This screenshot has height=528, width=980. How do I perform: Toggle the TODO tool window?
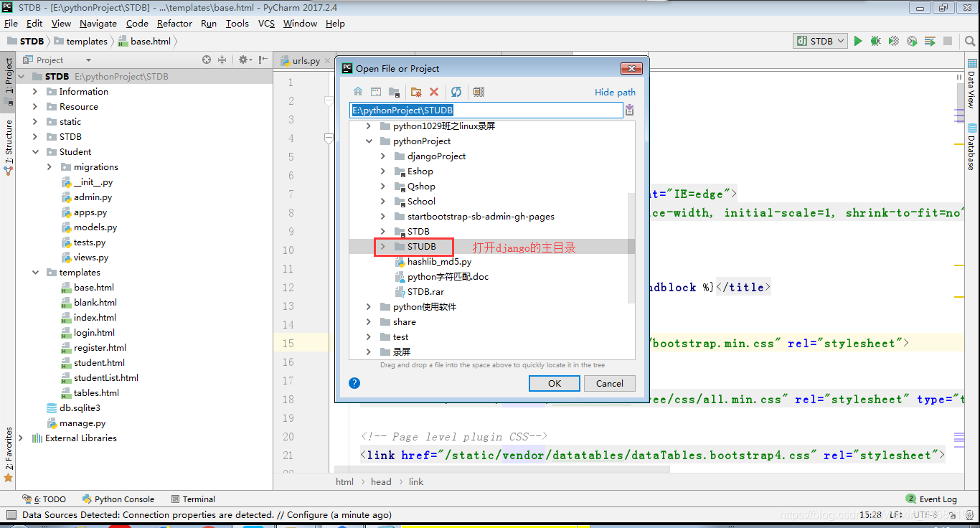(x=44, y=499)
